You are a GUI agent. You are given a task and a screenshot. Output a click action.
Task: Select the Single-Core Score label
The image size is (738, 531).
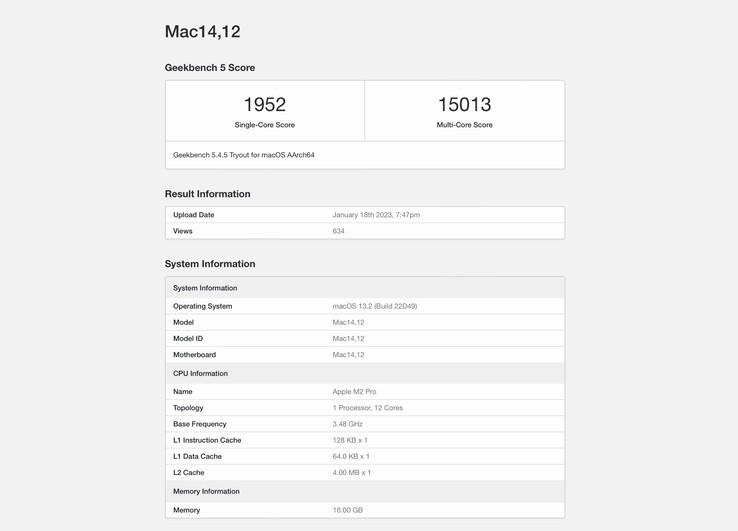coord(264,125)
